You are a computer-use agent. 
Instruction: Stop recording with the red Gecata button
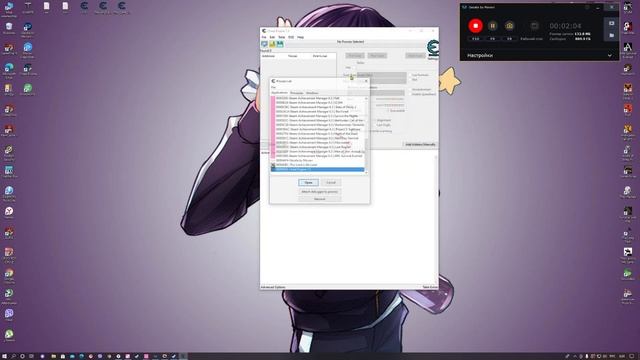(x=476, y=26)
